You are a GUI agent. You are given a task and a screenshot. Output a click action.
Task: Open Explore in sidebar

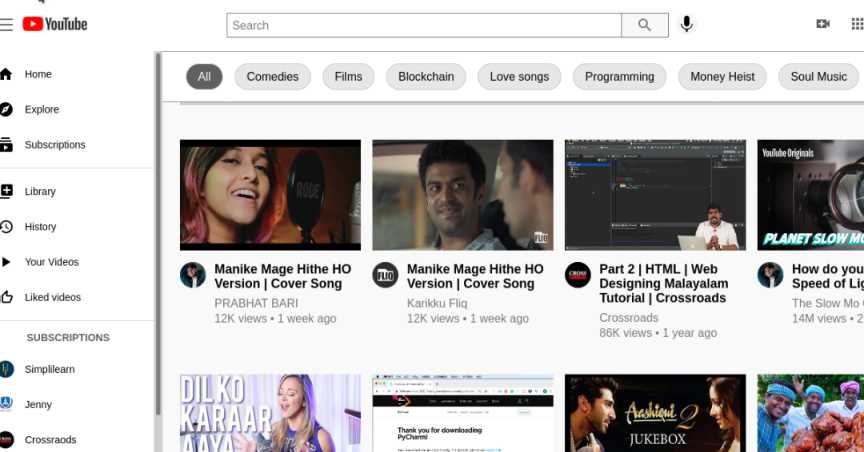tap(42, 109)
